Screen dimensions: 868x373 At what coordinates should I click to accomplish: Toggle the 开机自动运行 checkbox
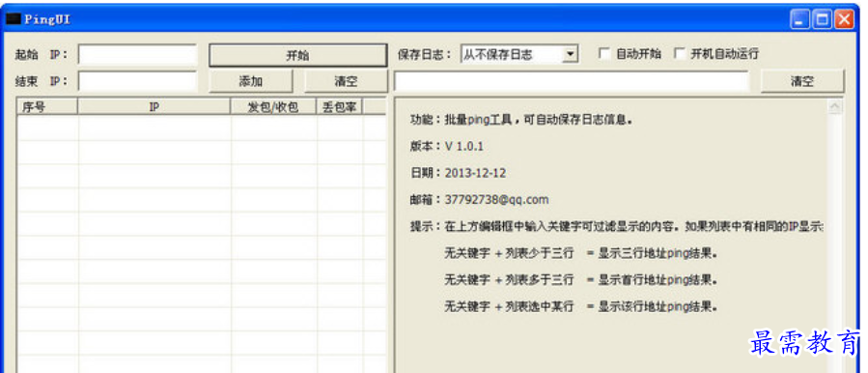click(x=679, y=54)
